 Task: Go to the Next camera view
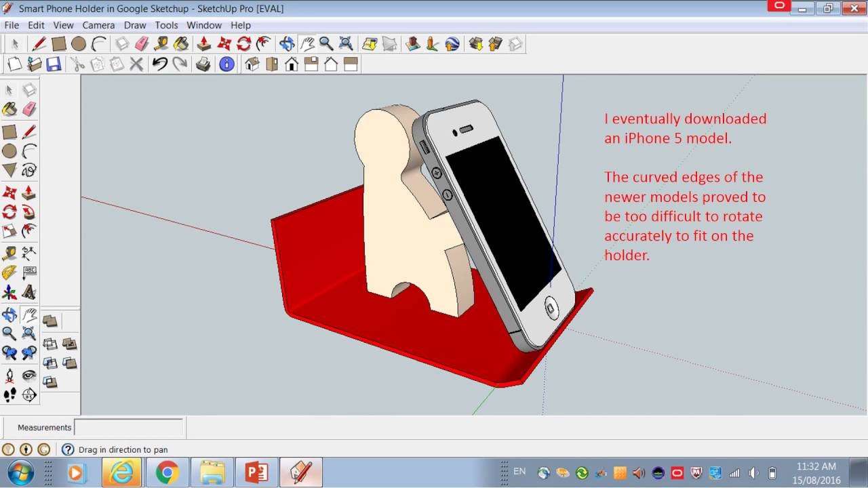point(29,353)
